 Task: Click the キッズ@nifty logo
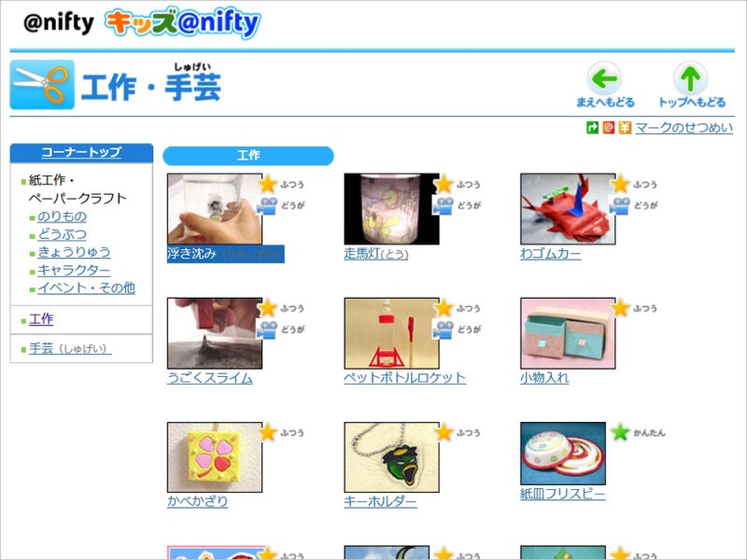tap(182, 22)
